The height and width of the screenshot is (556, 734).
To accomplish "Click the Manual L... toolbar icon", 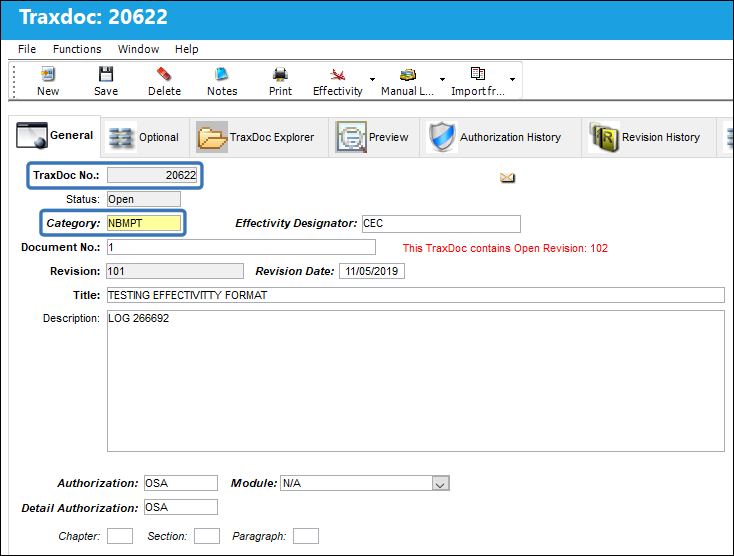I will coord(407,74).
